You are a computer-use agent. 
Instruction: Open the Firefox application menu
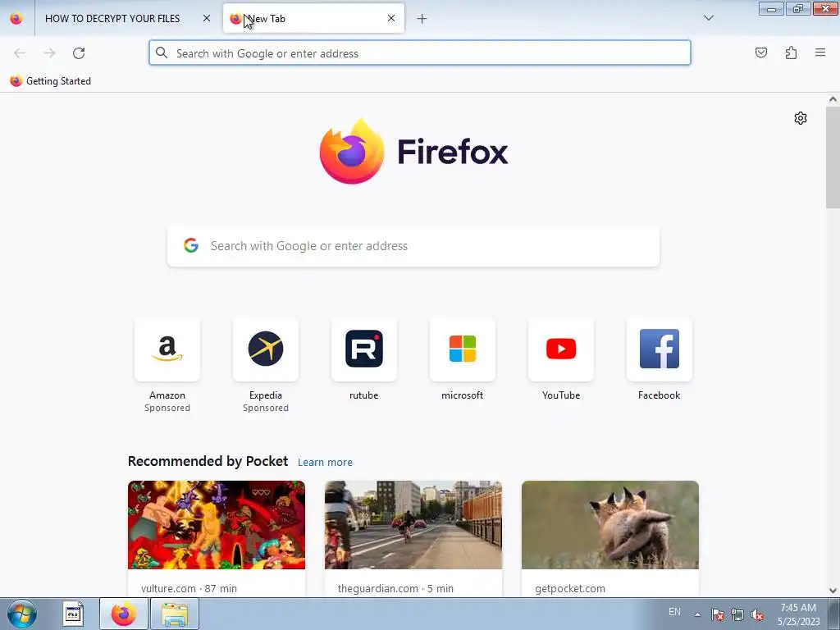(820, 52)
